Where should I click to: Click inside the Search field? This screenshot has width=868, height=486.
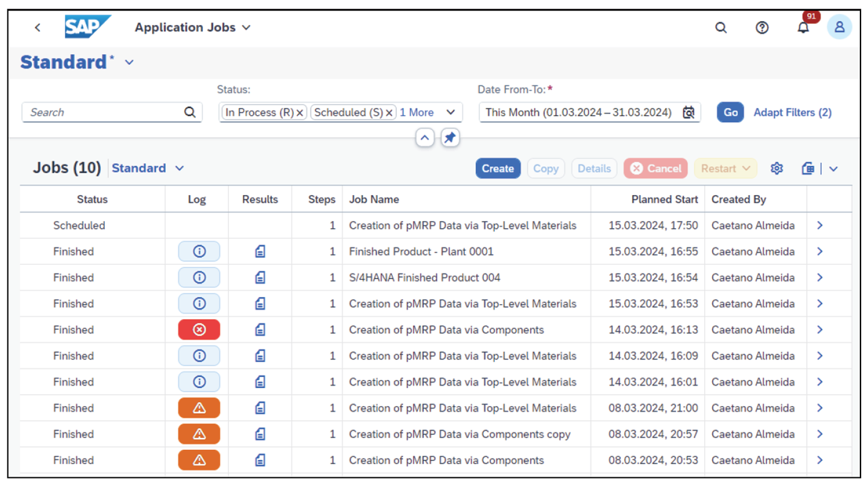(x=100, y=113)
